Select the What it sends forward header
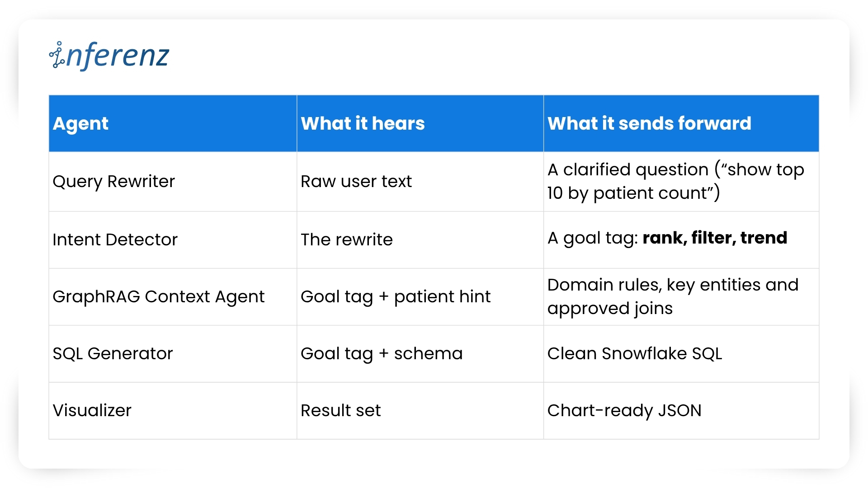The image size is (868, 488). tap(681, 123)
